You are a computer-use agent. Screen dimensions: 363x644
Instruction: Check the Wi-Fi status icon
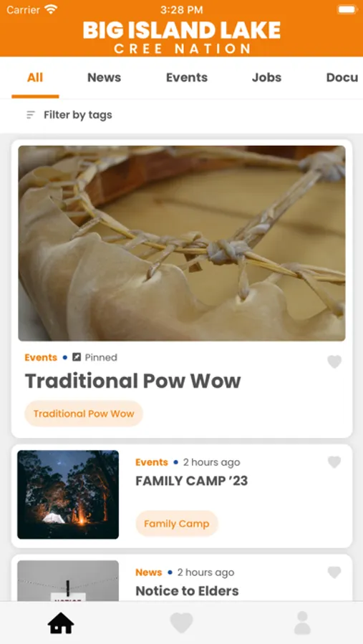pos(52,9)
